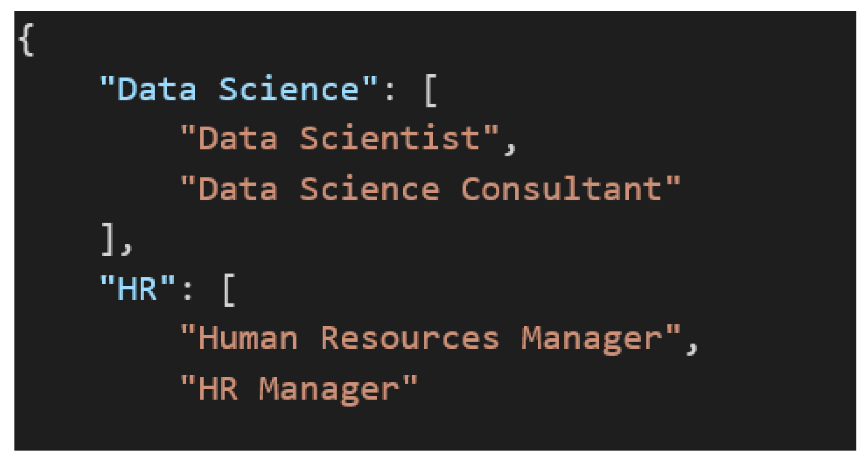Place cursor in word "Consultant"
Viewport: 868px width, 465px height.
pos(561,188)
